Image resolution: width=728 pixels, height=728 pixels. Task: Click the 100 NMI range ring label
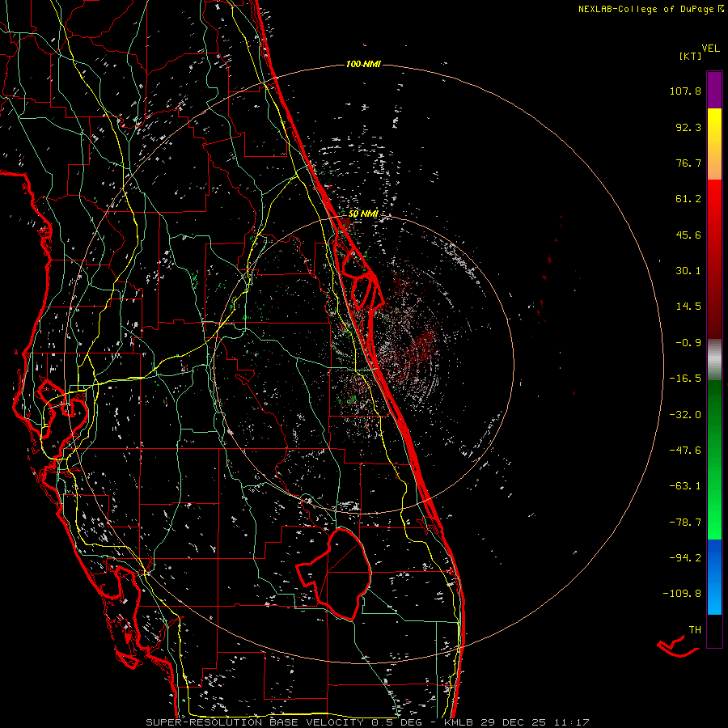tap(363, 64)
